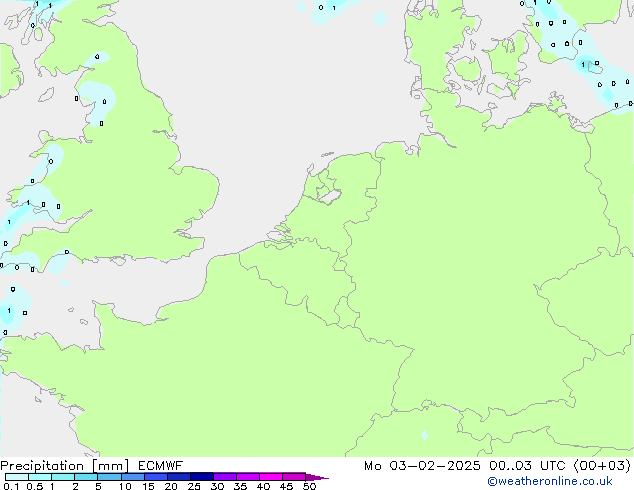This screenshot has width=634, height=490.
Task: Click the lightest 0.1–0.5 mm legend swatch
Action: pos(17,477)
